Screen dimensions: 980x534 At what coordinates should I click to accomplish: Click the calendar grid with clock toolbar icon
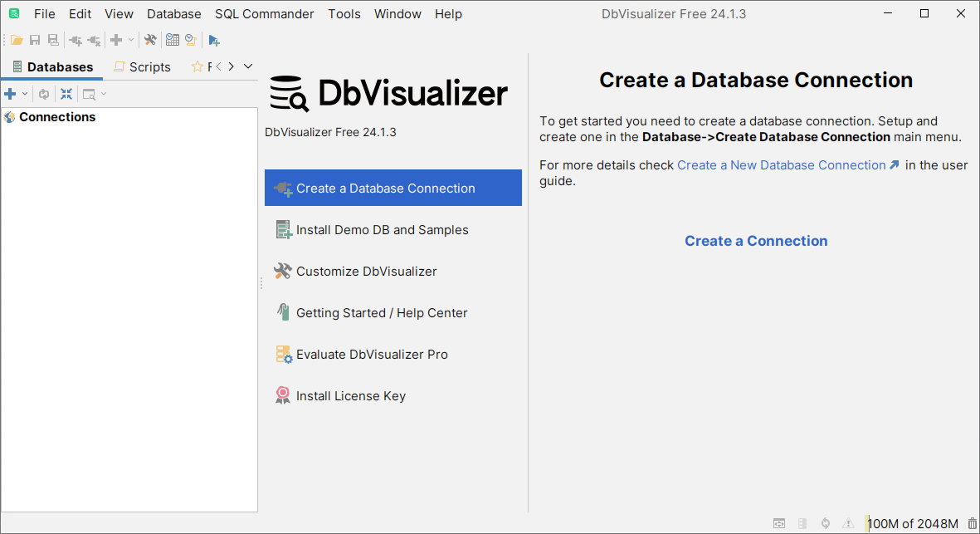point(173,40)
